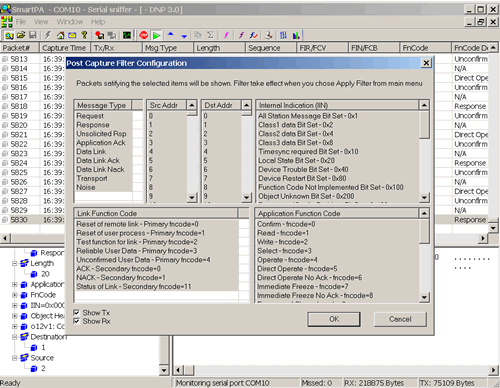Click the green play arrow icon

pyautogui.click(x=156, y=35)
